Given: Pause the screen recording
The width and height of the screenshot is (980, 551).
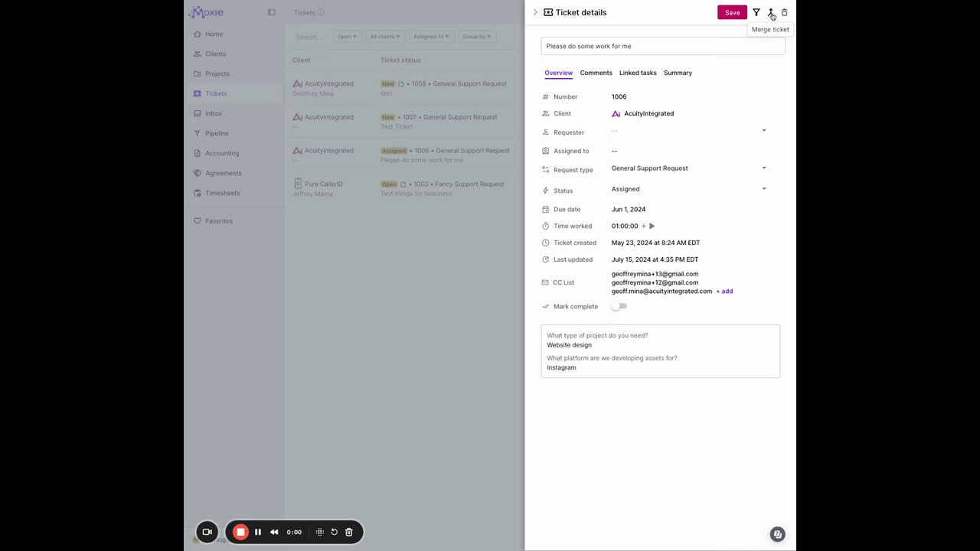Looking at the screenshot, I should click(258, 532).
